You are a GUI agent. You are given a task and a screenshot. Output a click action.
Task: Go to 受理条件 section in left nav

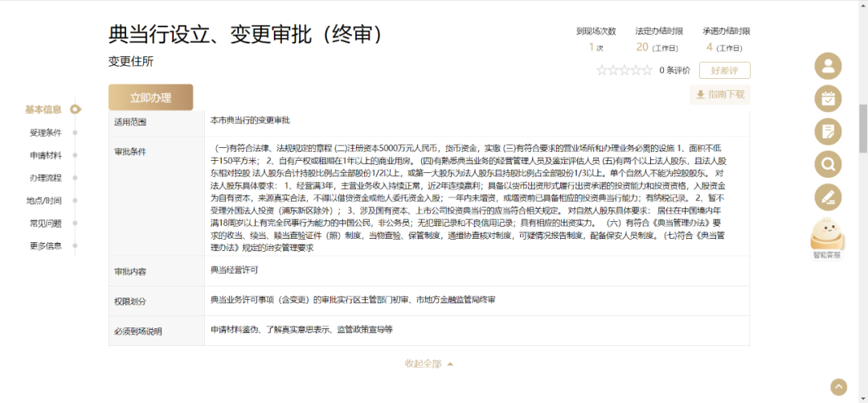[x=46, y=133]
